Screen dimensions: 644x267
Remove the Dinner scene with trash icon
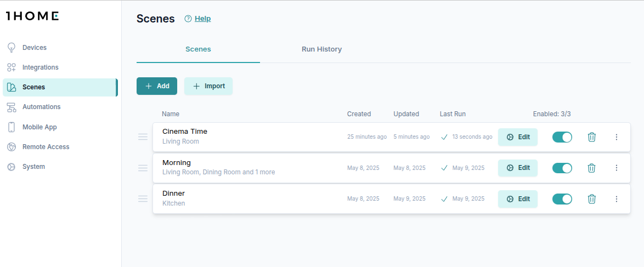tap(591, 199)
